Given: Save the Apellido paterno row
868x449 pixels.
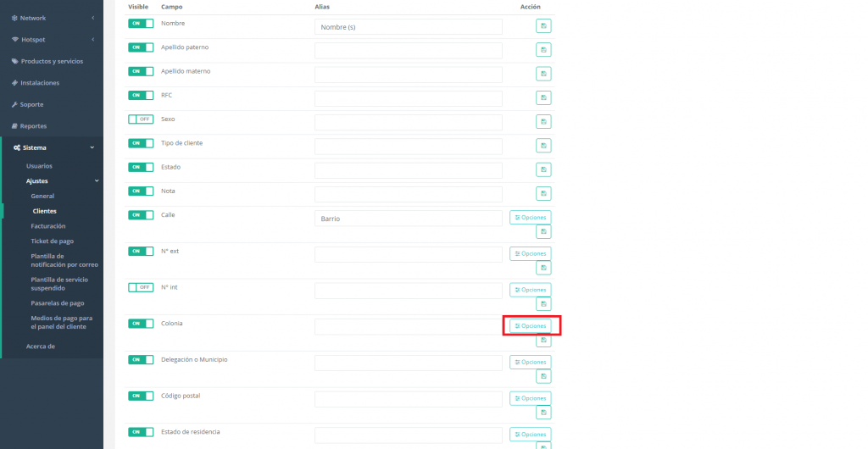Looking at the screenshot, I should tap(543, 50).
